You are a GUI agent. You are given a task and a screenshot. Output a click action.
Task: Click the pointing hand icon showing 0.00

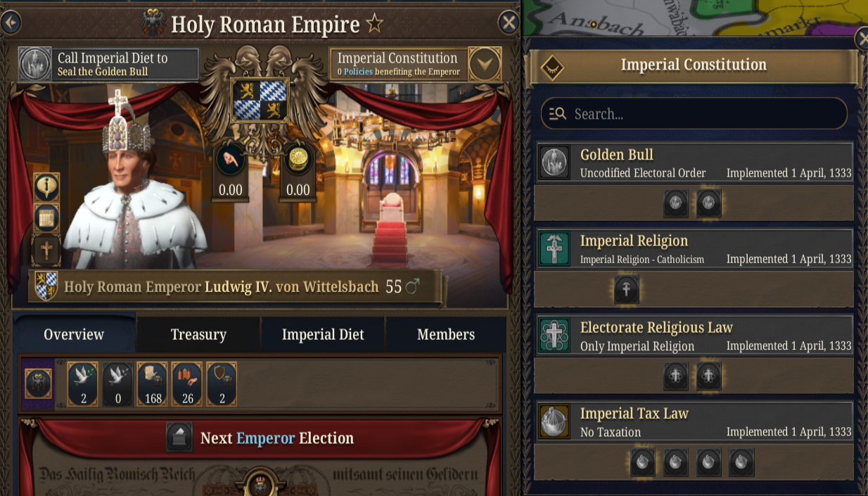tap(230, 162)
